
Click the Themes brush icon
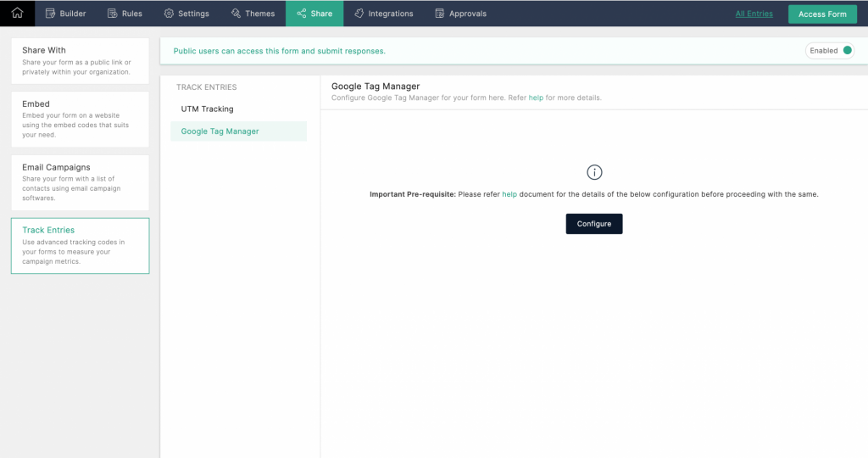[236, 14]
